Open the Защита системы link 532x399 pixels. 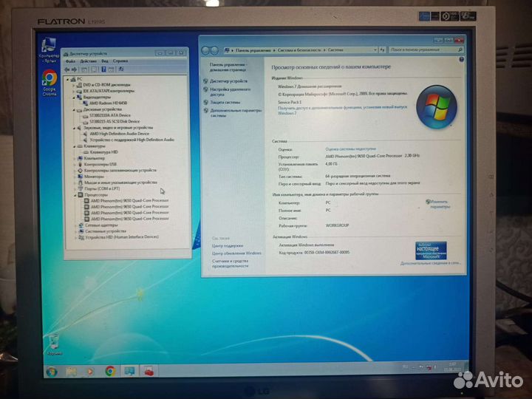click(225, 103)
